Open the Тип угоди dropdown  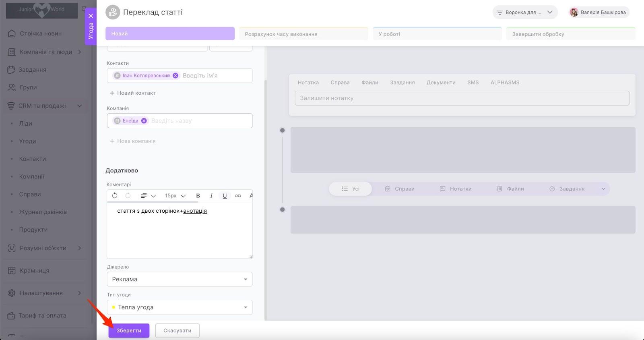click(180, 307)
